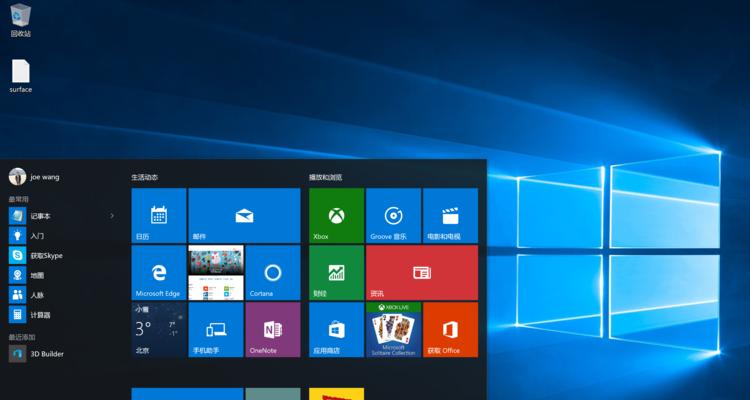Viewport: 750px width, 400px height.
Task: Click the 生活动态 group heading
Action: pos(144,178)
